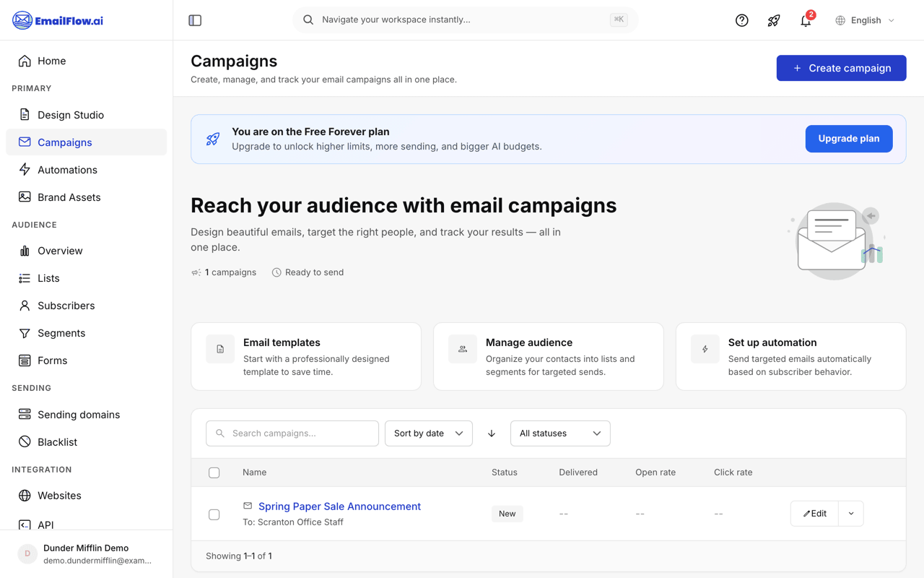Click the Manage audience card icon
924x578 pixels.
coord(463,349)
